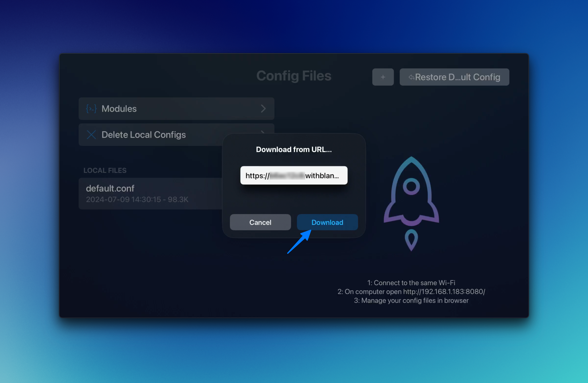Expand the Delete Local Configs chevron
This screenshot has width=588, height=383.
pyautogui.click(x=263, y=132)
